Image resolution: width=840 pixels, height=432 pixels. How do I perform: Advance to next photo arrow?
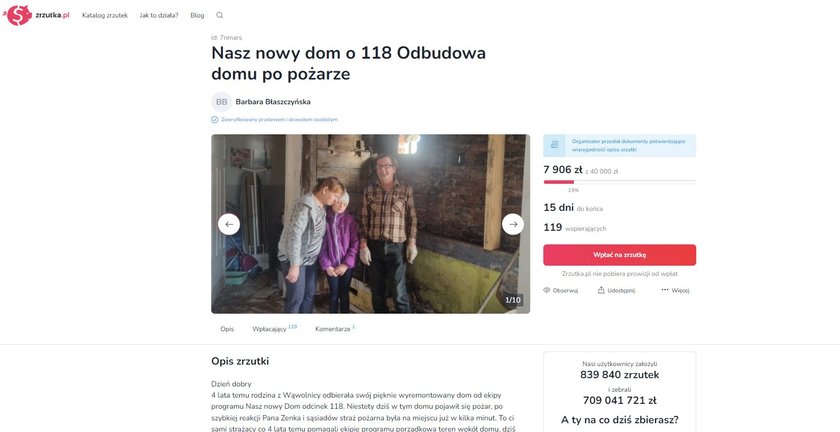pyautogui.click(x=513, y=224)
